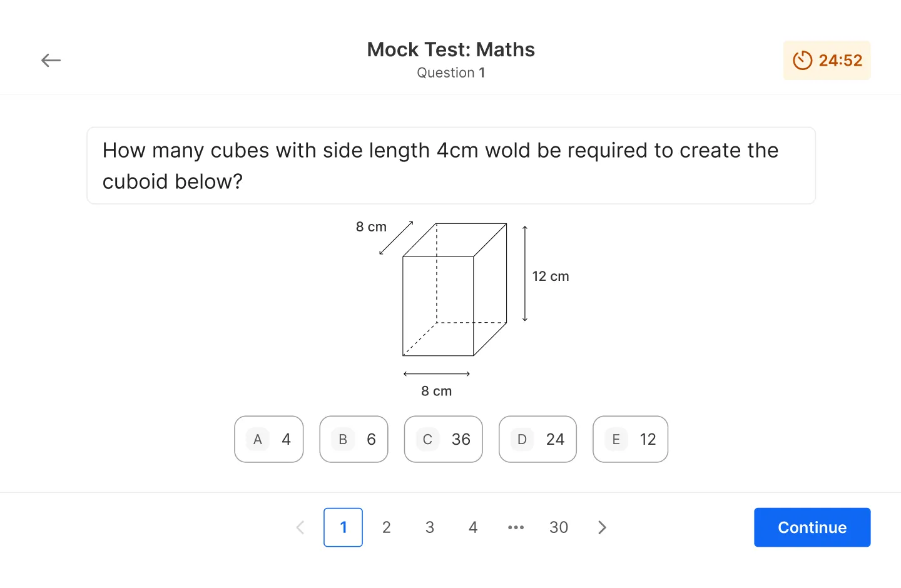Select answer option B, 6
This screenshot has height=588, width=901.
[x=354, y=439]
